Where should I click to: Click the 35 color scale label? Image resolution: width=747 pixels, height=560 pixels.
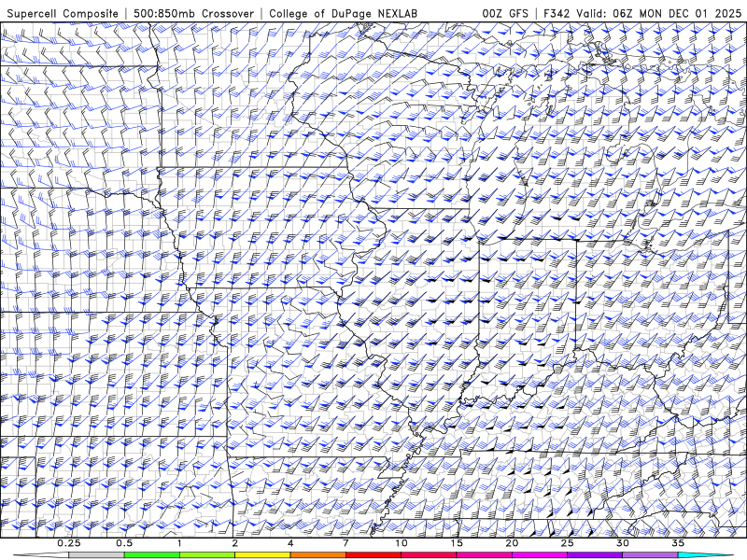tap(678, 543)
